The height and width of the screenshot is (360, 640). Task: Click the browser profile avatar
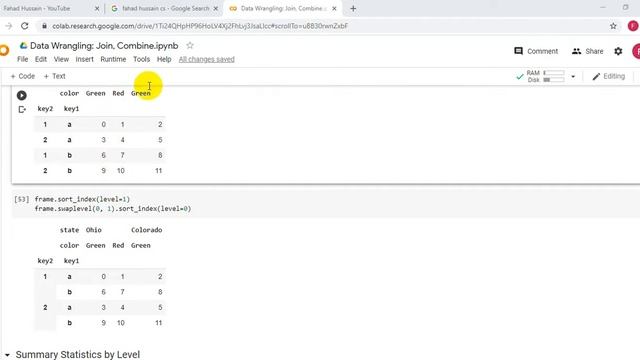[x=633, y=26]
